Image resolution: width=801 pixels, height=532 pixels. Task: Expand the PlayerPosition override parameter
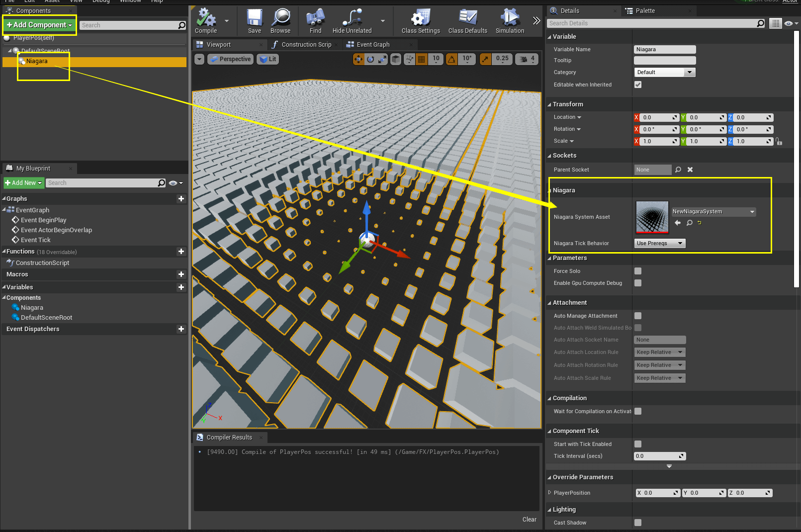550,493
